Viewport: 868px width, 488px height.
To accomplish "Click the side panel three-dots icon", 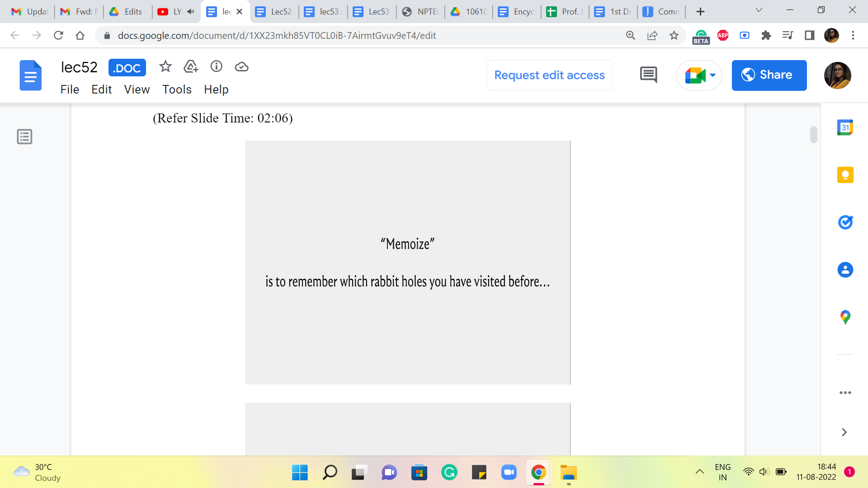I will pos(845,393).
